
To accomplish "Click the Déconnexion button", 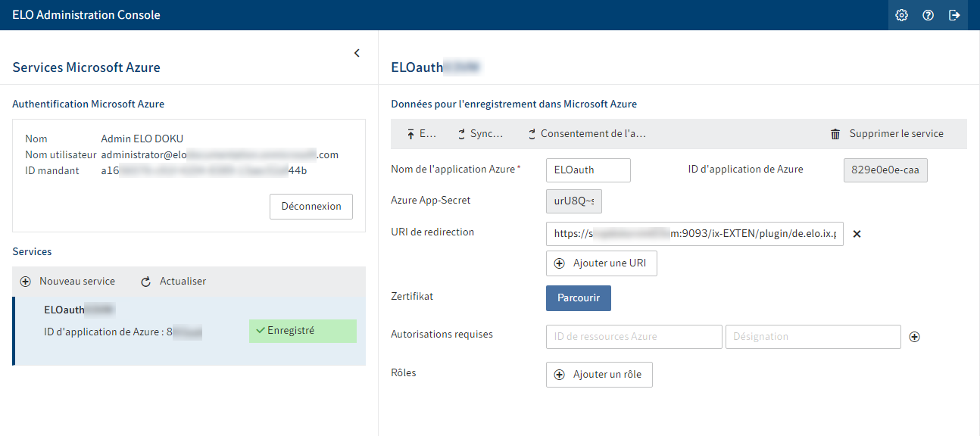I will pyautogui.click(x=311, y=206).
